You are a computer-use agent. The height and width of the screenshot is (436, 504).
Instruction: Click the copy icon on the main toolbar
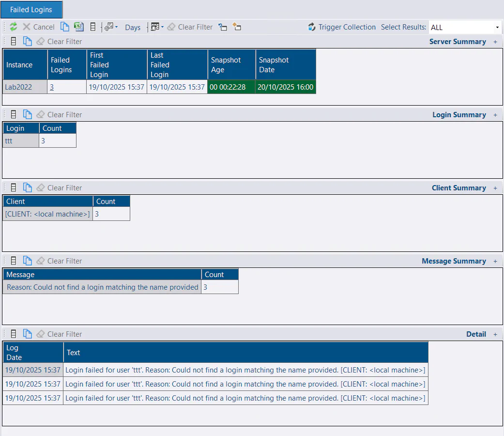(65, 27)
